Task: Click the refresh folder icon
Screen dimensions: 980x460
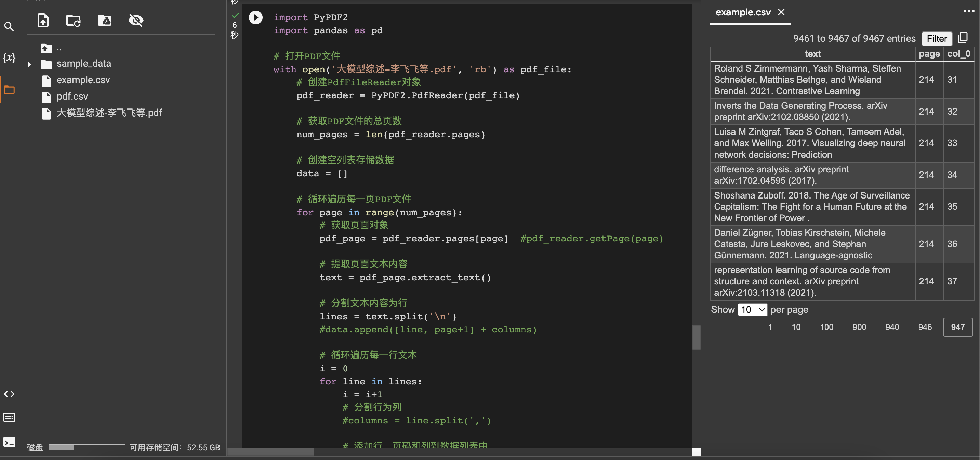Action: pyautogui.click(x=74, y=20)
